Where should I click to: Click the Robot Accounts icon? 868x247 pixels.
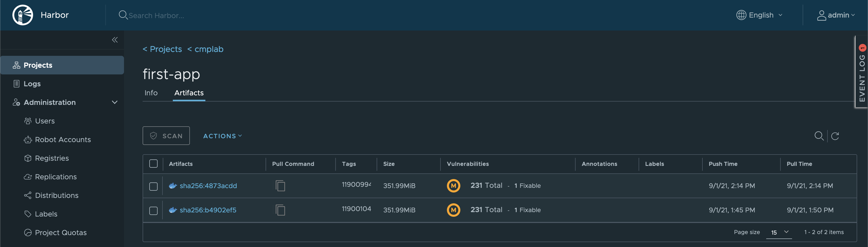[x=28, y=139]
